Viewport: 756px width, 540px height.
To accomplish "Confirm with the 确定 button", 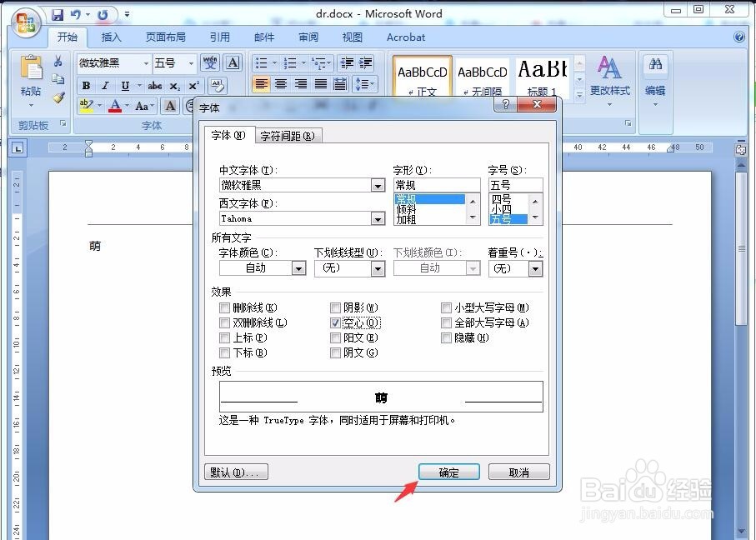I will (449, 472).
